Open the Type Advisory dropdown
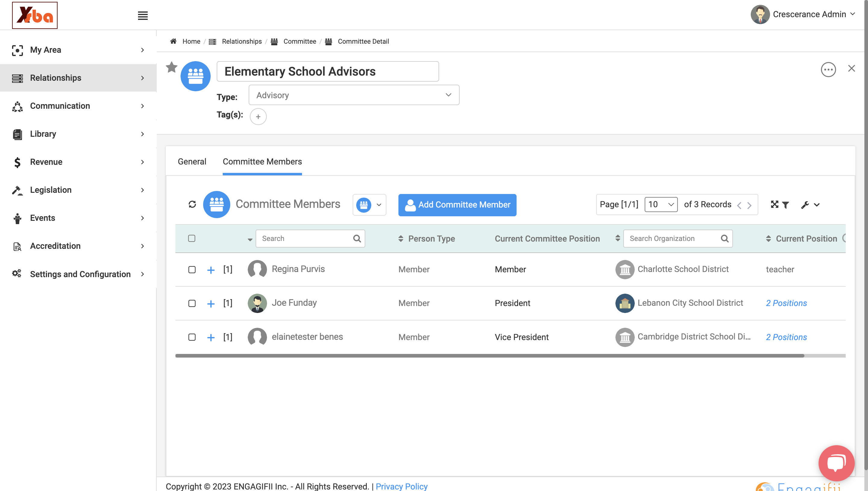The width and height of the screenshot is (868, 491). tap(354, 95)
